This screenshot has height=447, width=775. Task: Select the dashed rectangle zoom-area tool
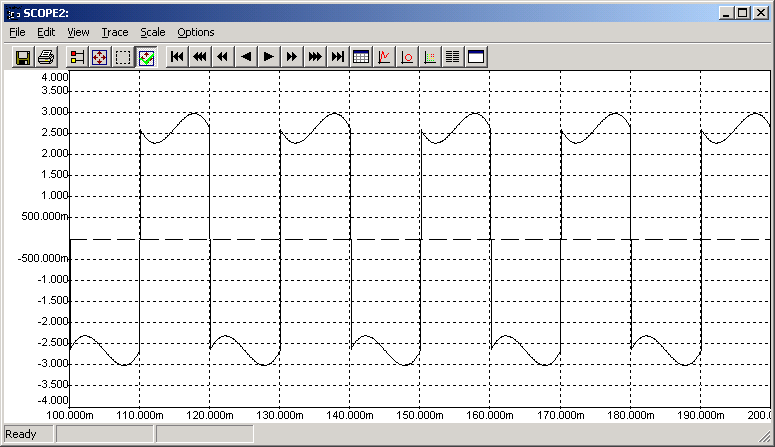pyautogui.click(x=123, y=57)
